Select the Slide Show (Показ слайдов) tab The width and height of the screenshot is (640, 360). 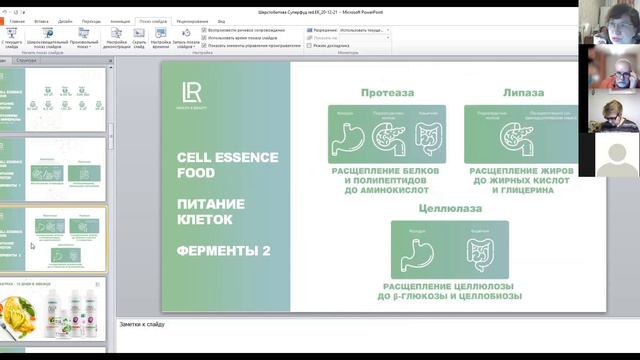point(153,21)
